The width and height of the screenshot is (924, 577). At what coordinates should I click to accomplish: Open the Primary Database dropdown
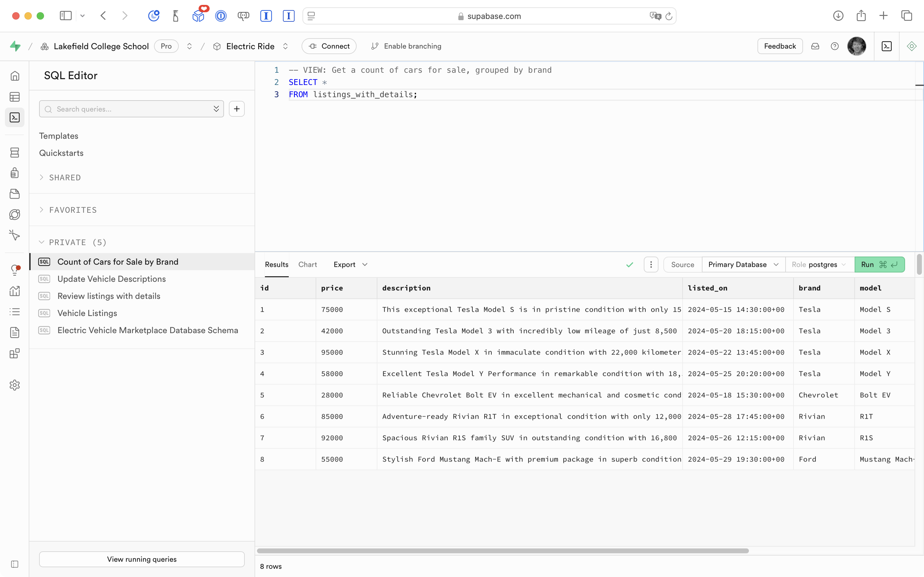[743, 264]
